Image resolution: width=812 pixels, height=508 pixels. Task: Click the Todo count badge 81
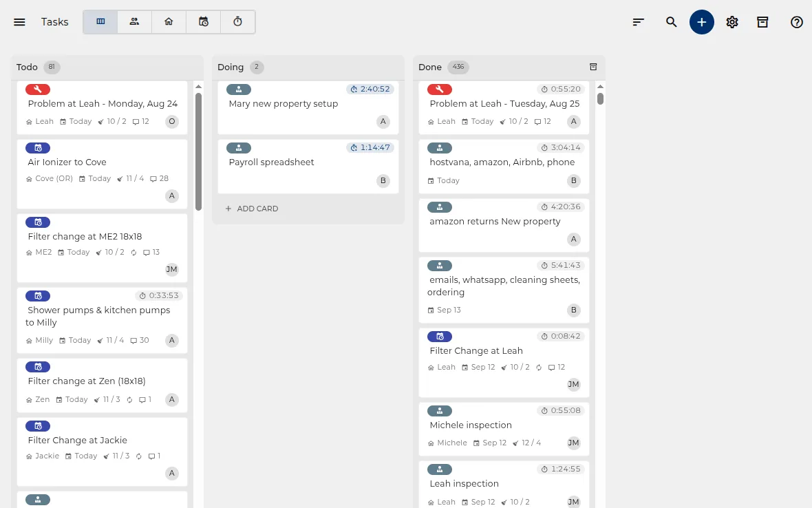point(52,67)
